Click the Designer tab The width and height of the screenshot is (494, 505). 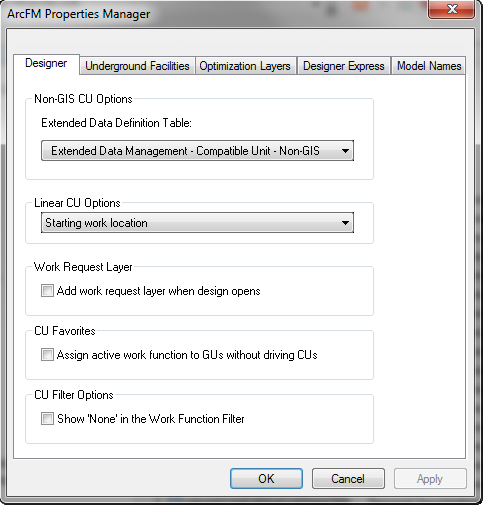tap(46, 63)
